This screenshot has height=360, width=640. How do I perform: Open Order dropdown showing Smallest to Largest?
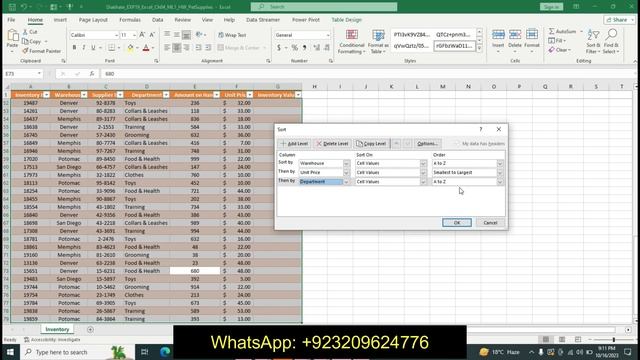500,173
